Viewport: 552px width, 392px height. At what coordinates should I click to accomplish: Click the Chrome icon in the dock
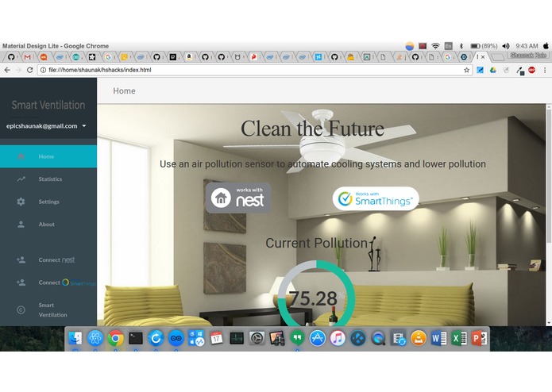(115, 339)
